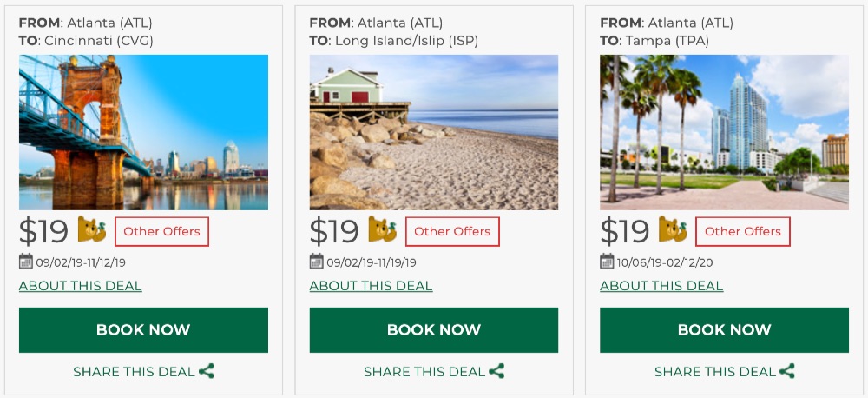Open Other Offers for the Cincinnati deal

161,231
